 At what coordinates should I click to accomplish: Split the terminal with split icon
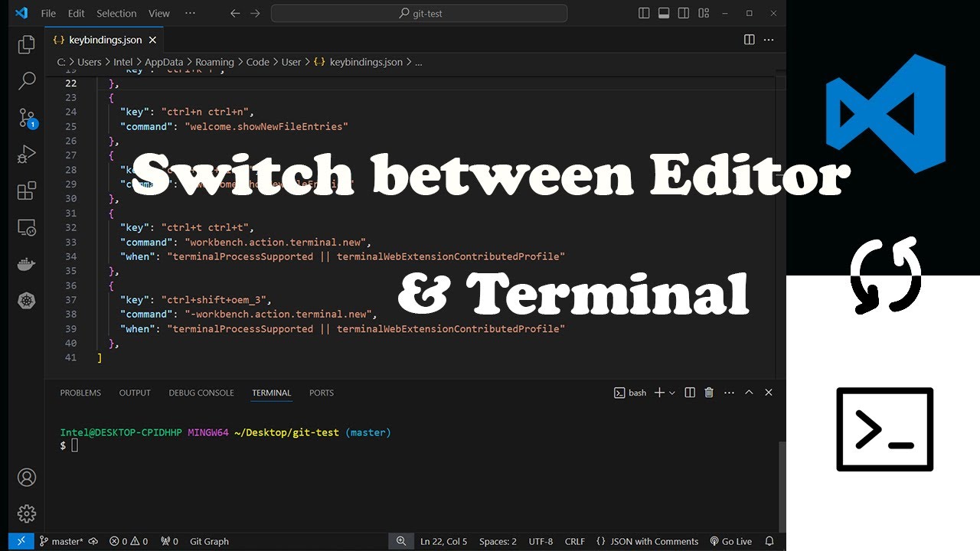[690, 393]
